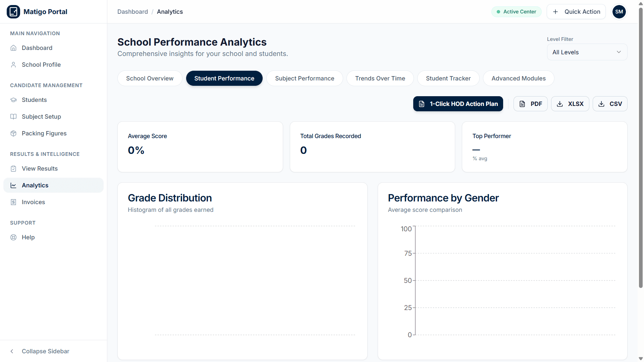Click the Total Grades Recorded card

pyautogui.click(x=372, y=147)
